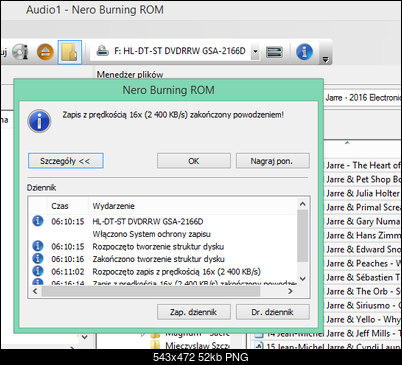Image resolution: width=402 pixels, height=365 pixels.
Task: Select track 14 Jean-Michel Jarre & Jeff Mills
Action: pyautogui.click(x=327, y=333)
